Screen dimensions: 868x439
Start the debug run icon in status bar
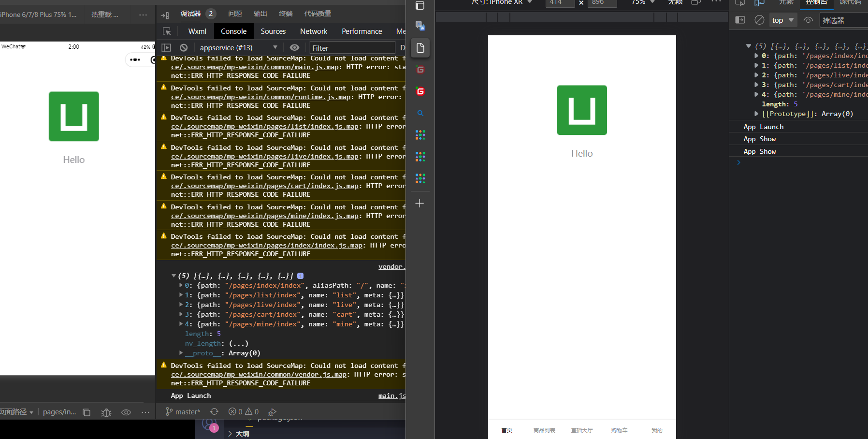click(272, 412)
